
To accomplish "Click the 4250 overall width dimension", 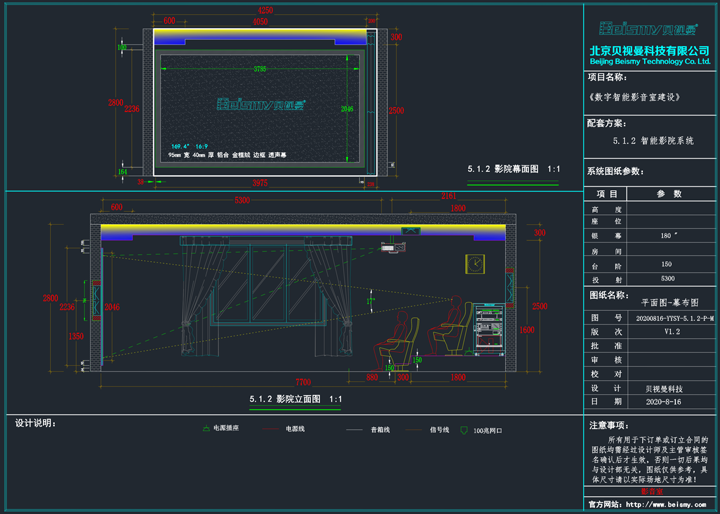I will (265, 10).
